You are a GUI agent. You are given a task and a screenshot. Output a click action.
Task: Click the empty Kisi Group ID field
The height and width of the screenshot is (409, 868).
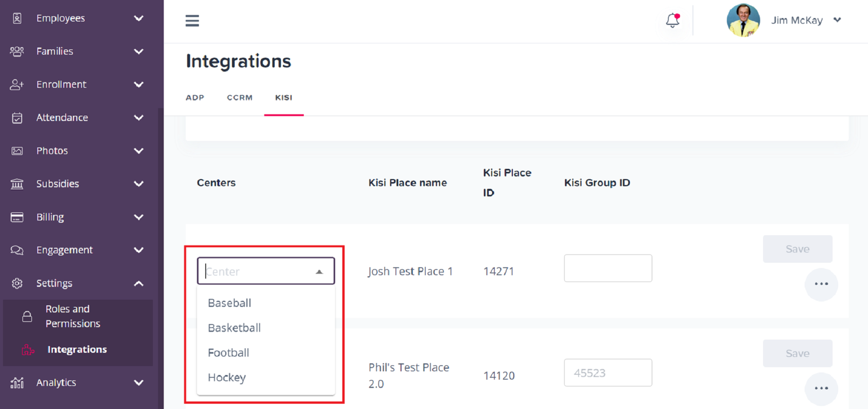[x=608, y=268]
